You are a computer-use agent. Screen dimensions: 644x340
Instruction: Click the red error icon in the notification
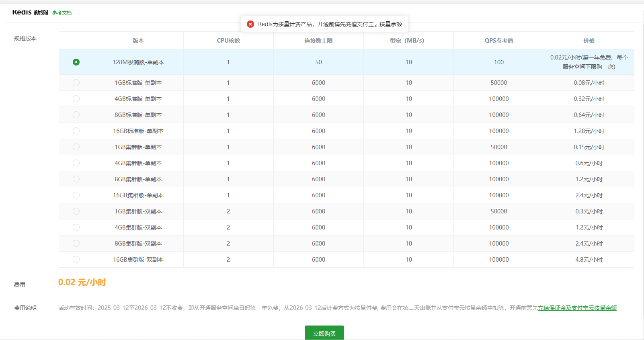(x=250, y=24)
